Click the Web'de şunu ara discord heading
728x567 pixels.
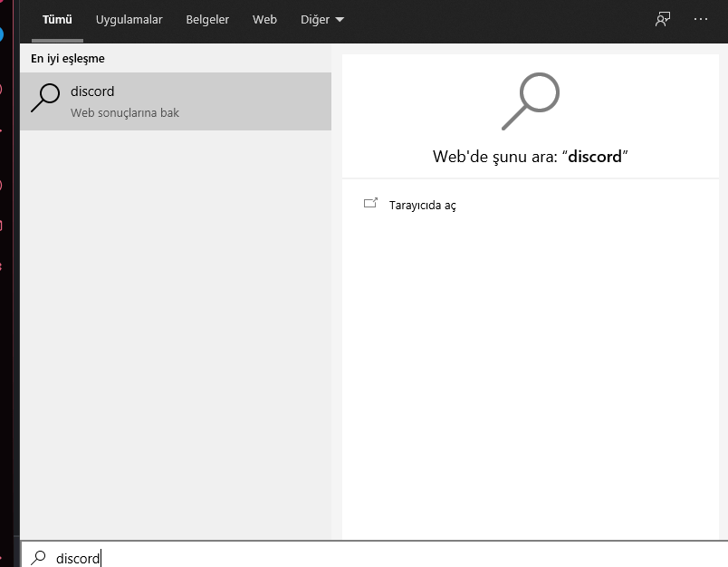pyautogui.click(x=531, y=157)
